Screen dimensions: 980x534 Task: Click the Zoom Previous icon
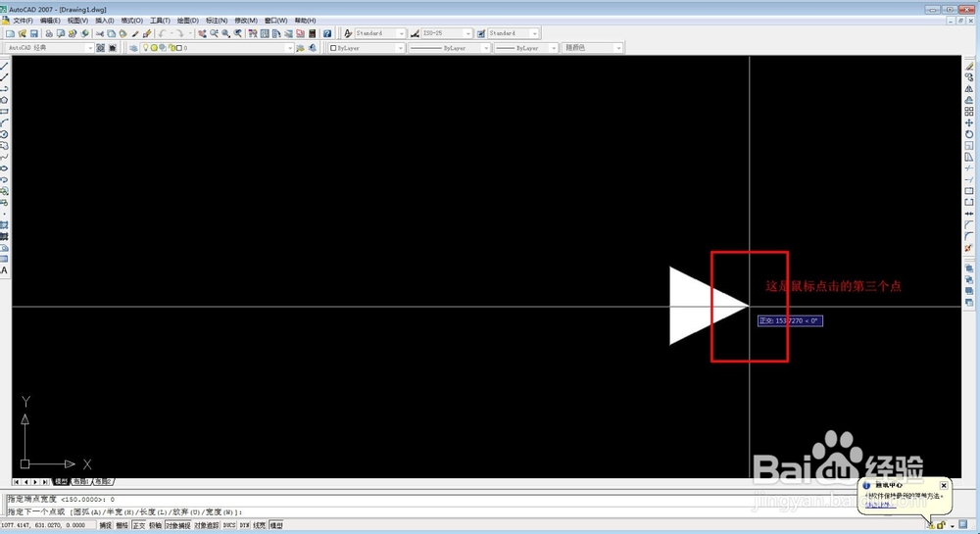238,33
